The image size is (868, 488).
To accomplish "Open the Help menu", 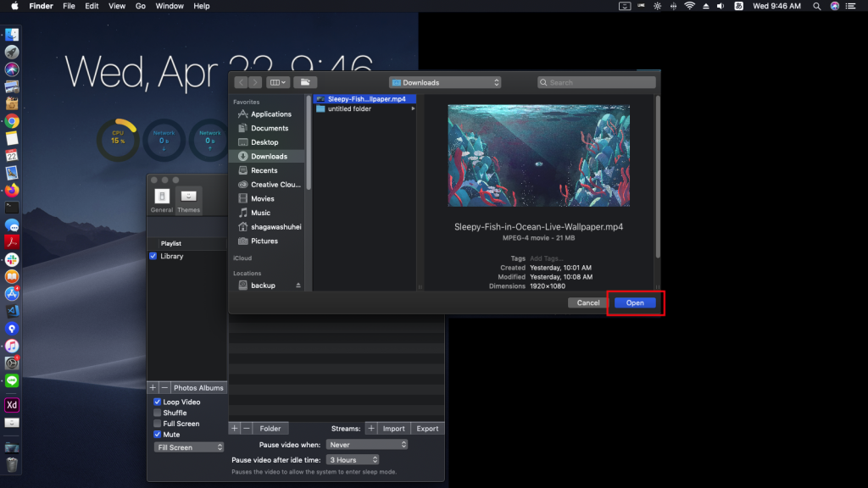I will (x=202, y=6).
